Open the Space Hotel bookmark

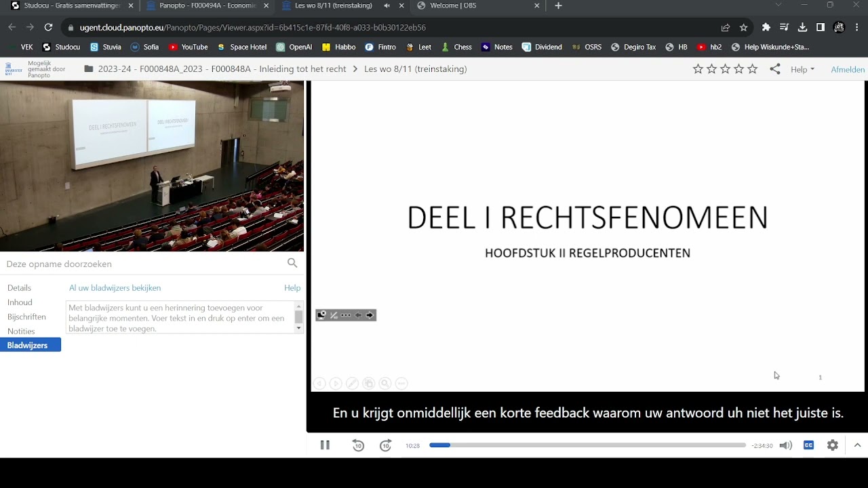coord(241,47)
